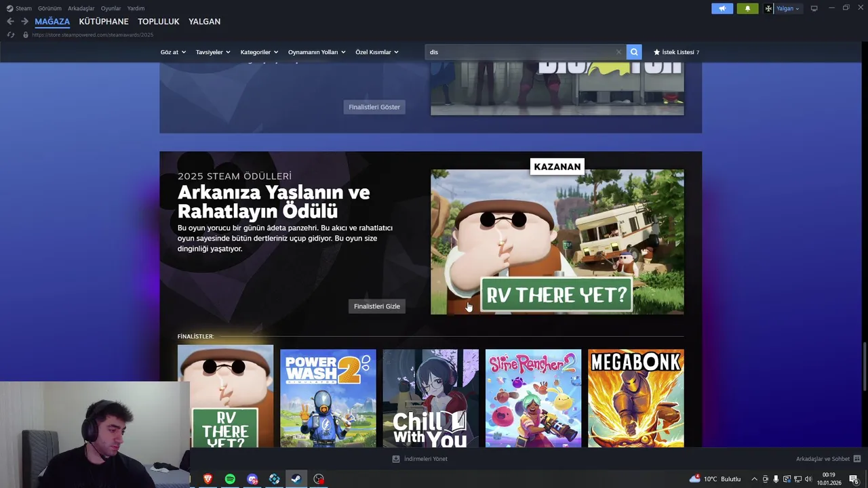Open the Yalgan account dropdown
The image size is (868, 488).
pos(783,9)
